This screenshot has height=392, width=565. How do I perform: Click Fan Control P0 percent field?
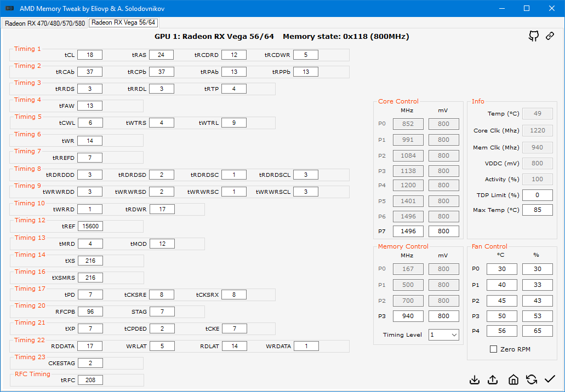pyautogui.click(x=537, y=269)
